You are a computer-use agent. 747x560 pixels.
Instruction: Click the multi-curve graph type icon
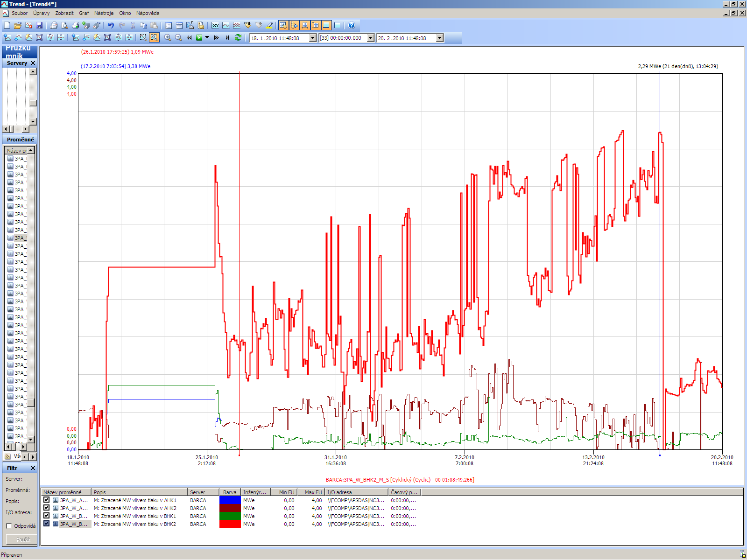click(x=237, y=26)
